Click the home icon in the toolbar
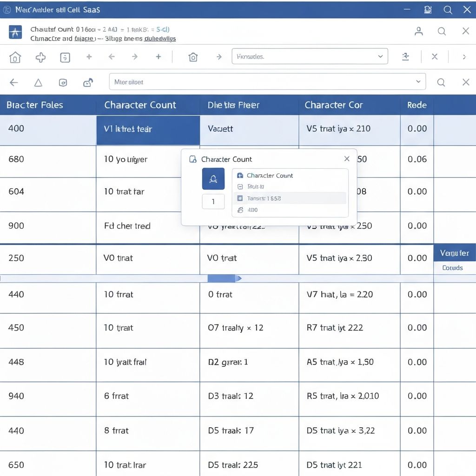476x476 pixels. coord(15,57)
